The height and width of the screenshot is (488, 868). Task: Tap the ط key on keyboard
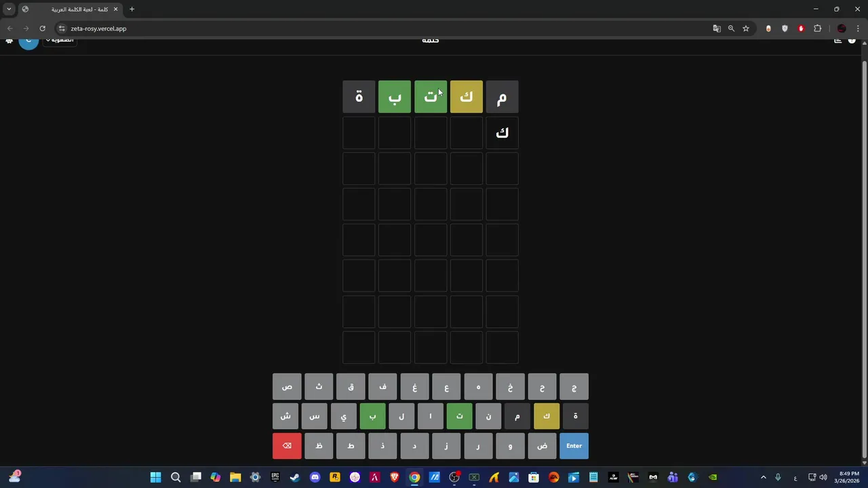(351, 446)
